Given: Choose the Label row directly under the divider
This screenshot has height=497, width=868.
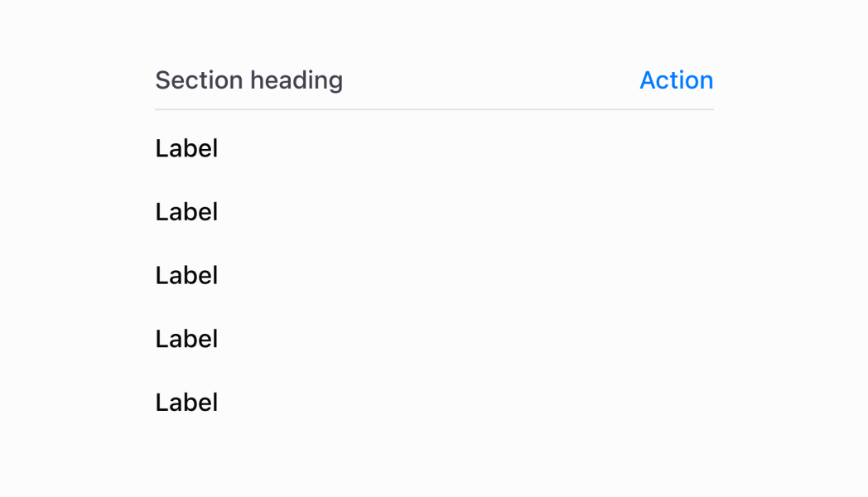Looking at the screenshot, I should click(186, 149).
